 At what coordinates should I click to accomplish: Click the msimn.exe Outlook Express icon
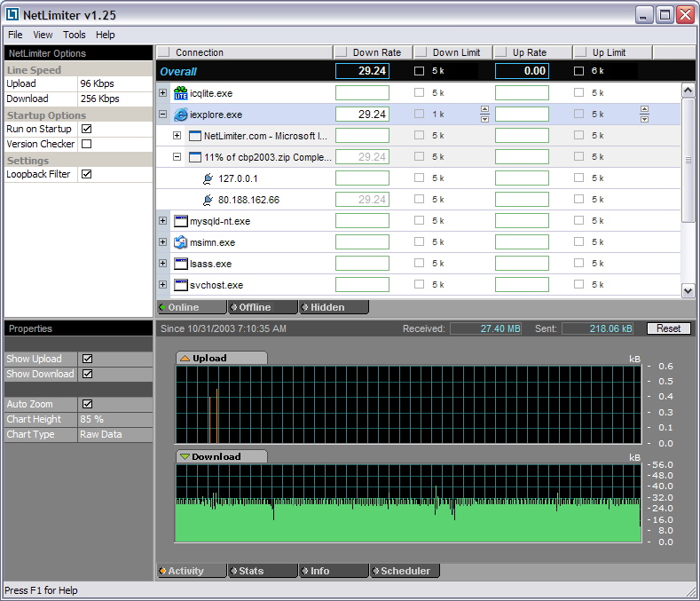(x=180, y=242)
